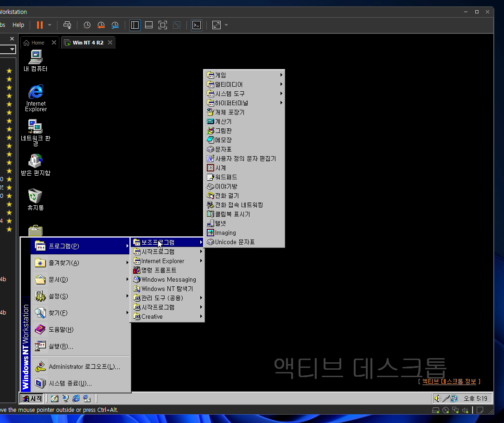This screenshot has width=504, height=423.
Task: Expand 보조프로그램 submenu
Action: point(167,242)
